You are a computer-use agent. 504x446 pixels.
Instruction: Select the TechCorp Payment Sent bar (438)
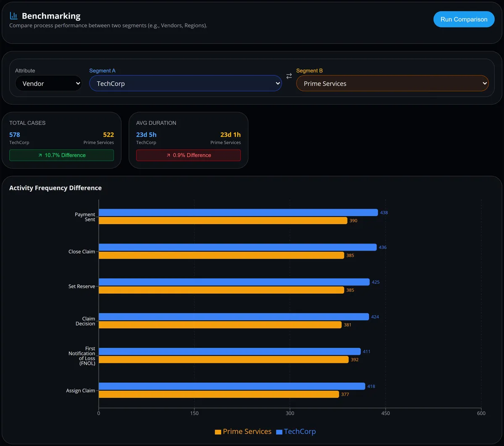[238, 213]
